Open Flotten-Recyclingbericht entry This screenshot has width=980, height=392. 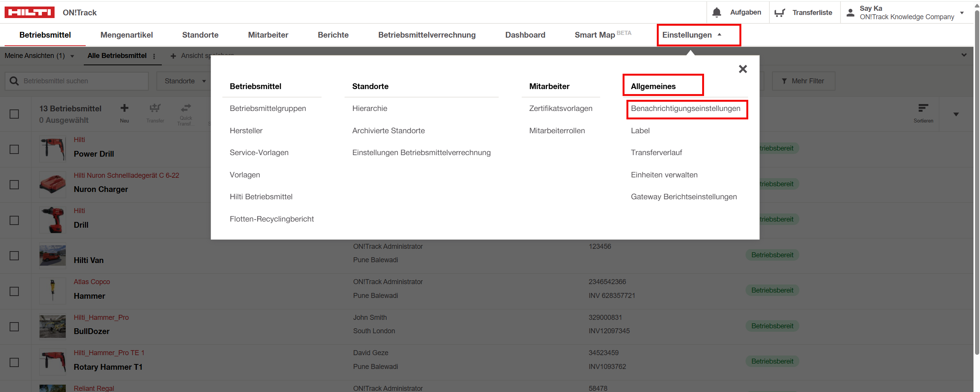point(272,219)
